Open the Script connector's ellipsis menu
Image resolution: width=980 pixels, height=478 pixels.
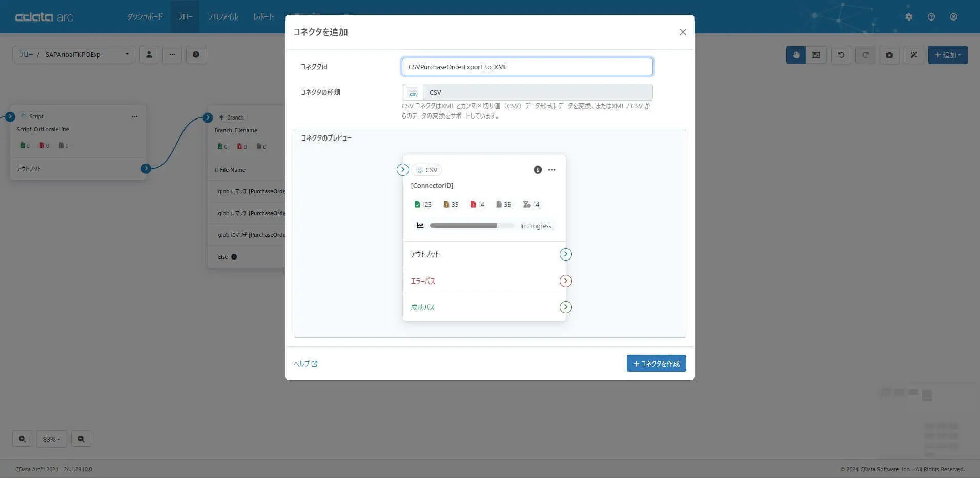[x=134, y=116]
